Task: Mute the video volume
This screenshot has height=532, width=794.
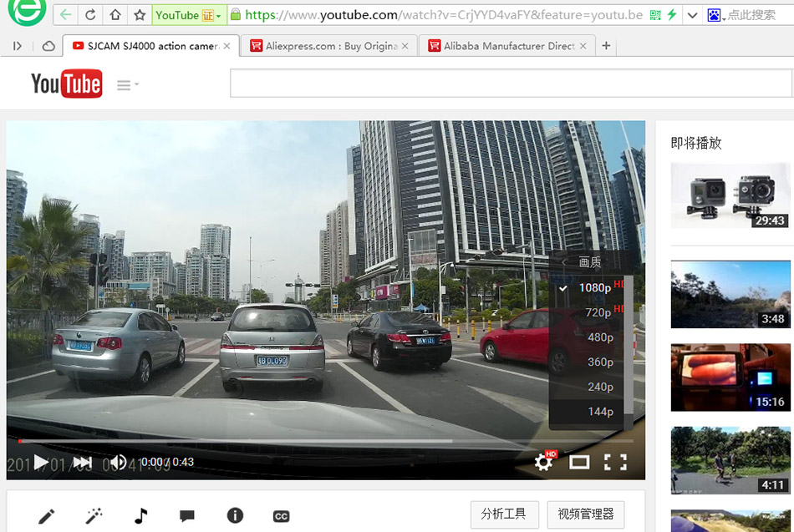Action: tap(119, 462)
